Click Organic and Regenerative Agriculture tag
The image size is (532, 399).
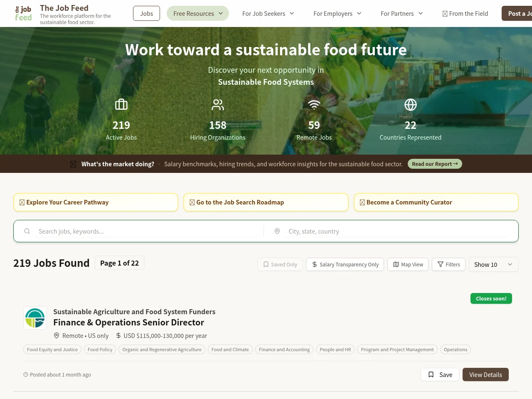(162, 350)
